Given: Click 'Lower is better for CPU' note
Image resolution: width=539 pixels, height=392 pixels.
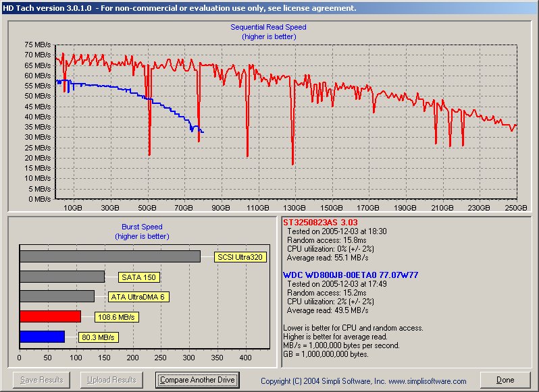Looking at the screenshot, I should pos(353,328).
